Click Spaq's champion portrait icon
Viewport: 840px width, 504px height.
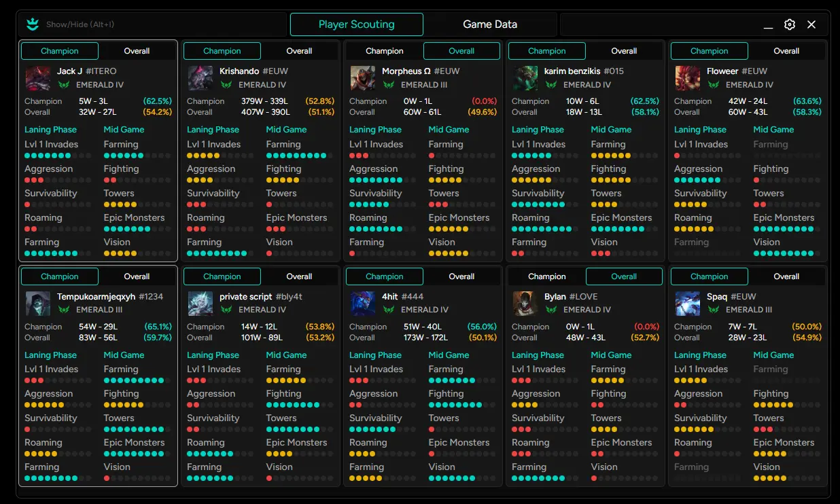click(x=688, y=304)
